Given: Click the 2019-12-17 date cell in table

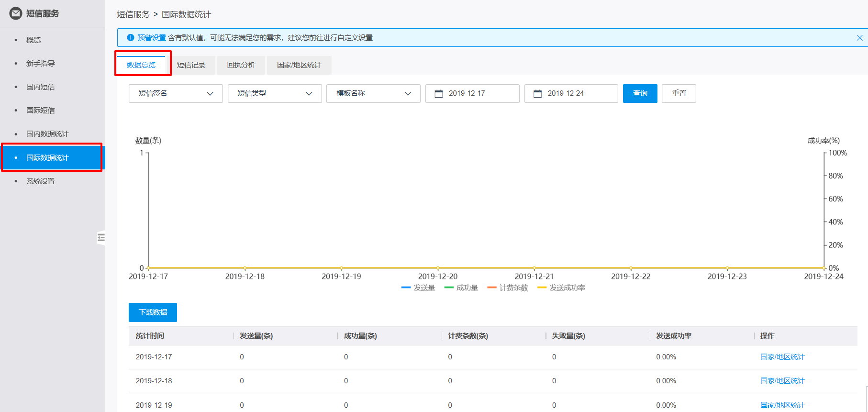Looking at the screenshot, I should [154, 357].
